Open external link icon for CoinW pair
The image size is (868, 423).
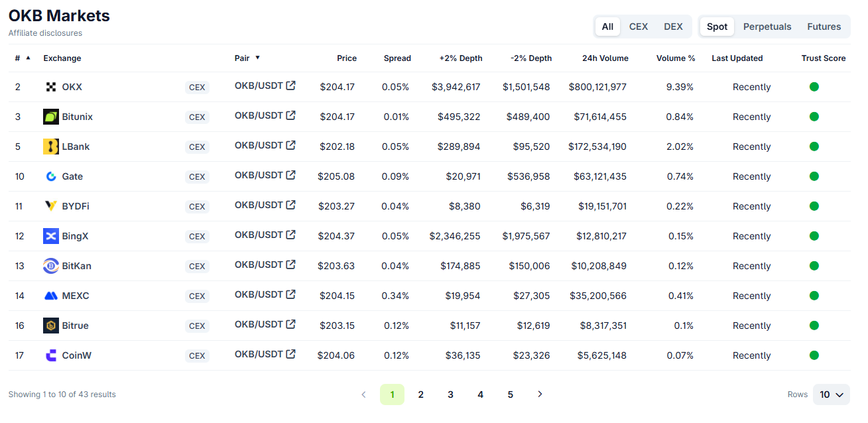pos(290,354)
